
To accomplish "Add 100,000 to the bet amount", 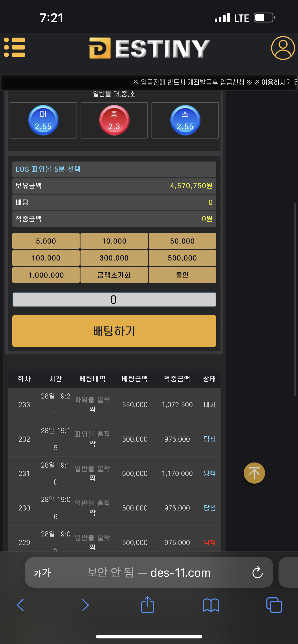I will (46, 258).
